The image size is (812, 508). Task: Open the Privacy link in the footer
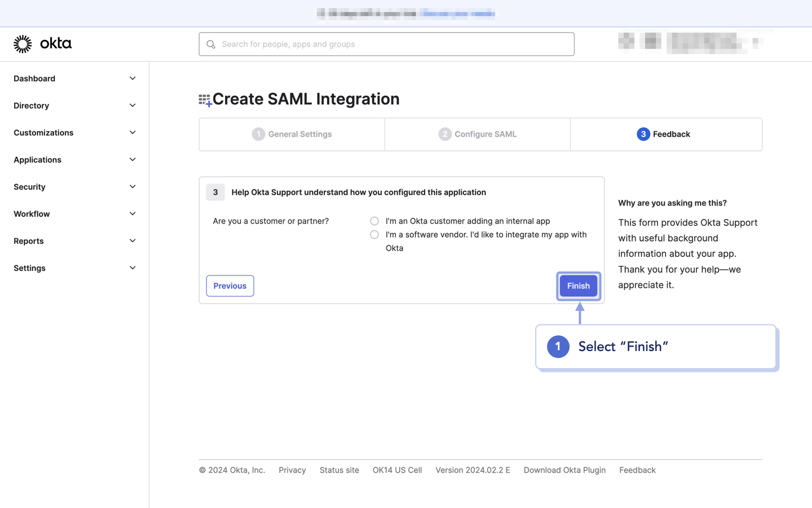click(292, 470)
